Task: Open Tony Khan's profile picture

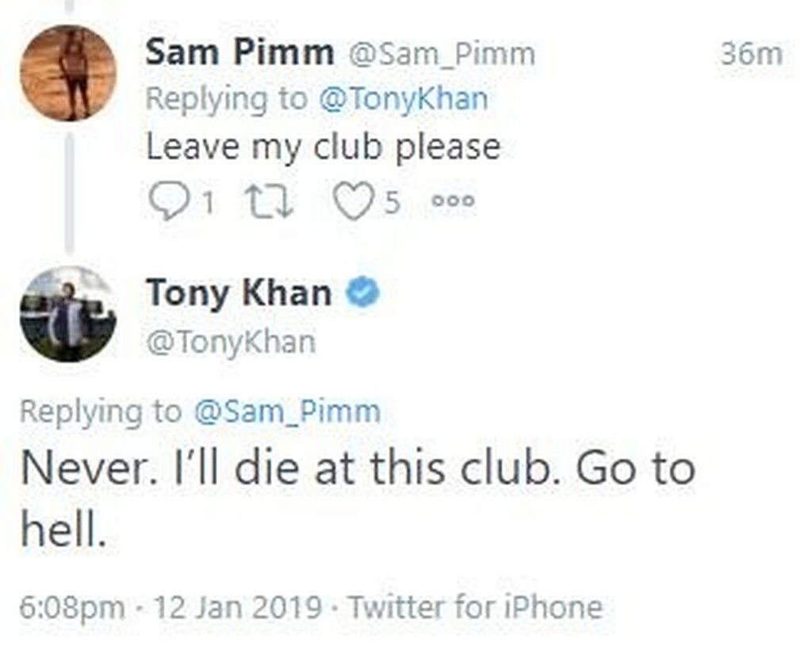Action: (67, 314)
